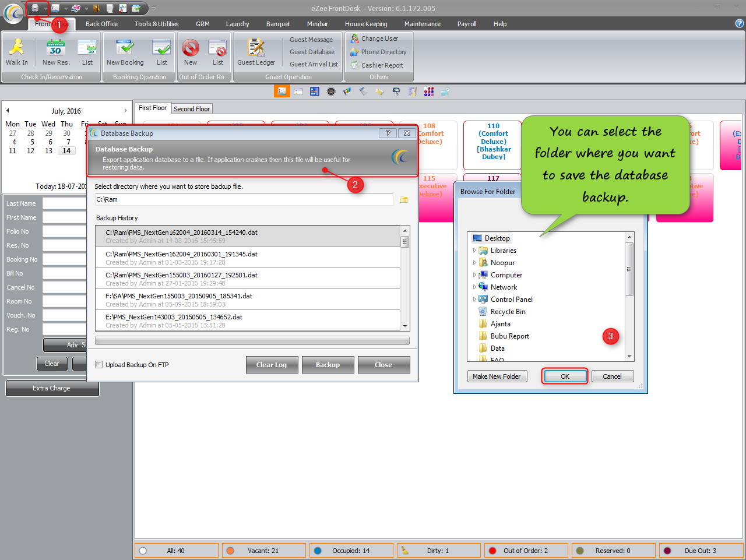Open Guest Arrival List

point(314,64)
